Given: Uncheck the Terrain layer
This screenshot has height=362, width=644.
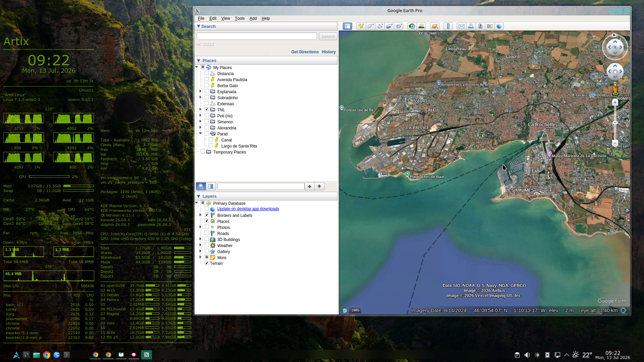Looking at the screenshot, I should [207, 263].
